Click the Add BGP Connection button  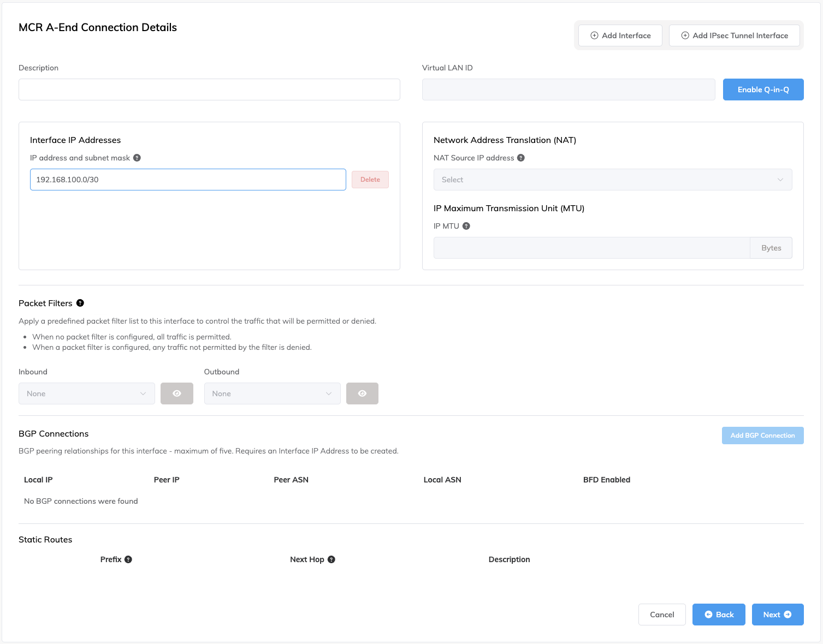pyautogui.click(x=762, y=435)
